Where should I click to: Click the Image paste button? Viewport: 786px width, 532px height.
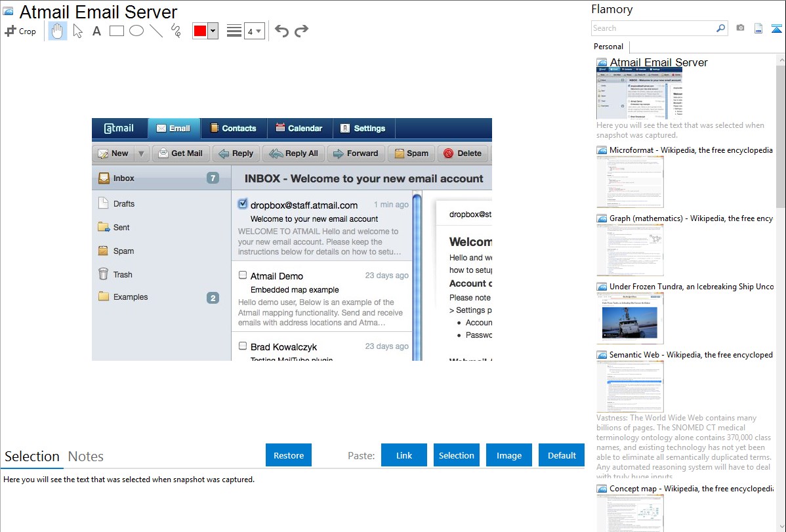(508, 455)
